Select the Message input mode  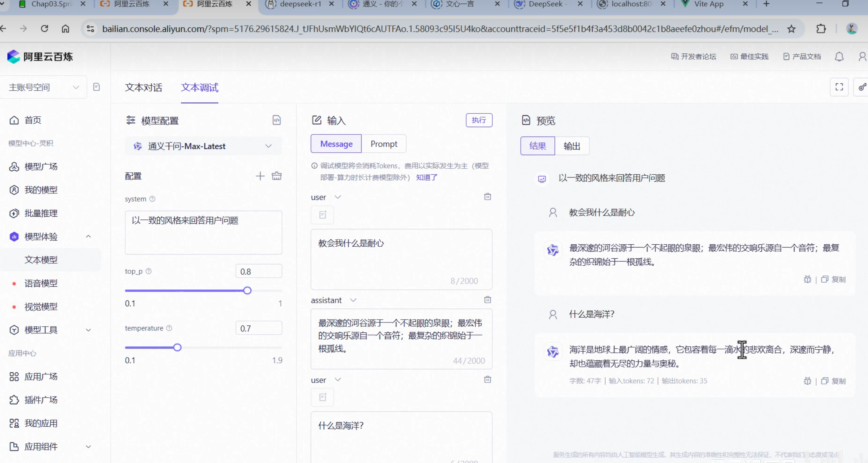point(336,144)
